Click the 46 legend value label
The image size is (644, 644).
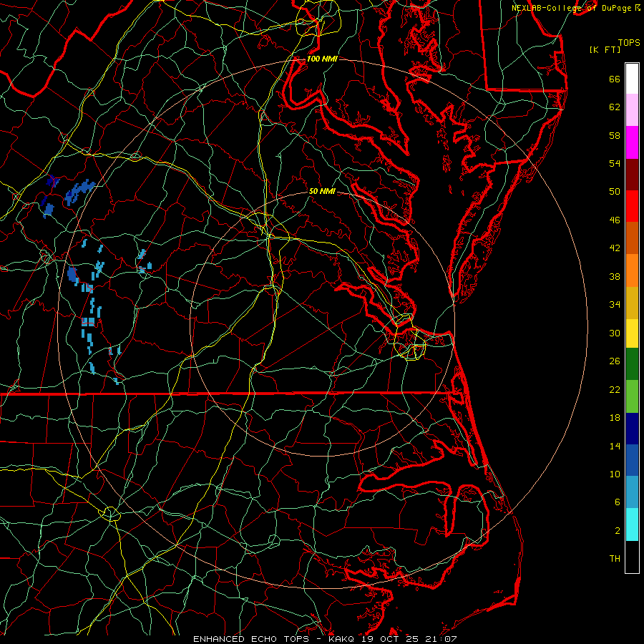pos(615,220)
